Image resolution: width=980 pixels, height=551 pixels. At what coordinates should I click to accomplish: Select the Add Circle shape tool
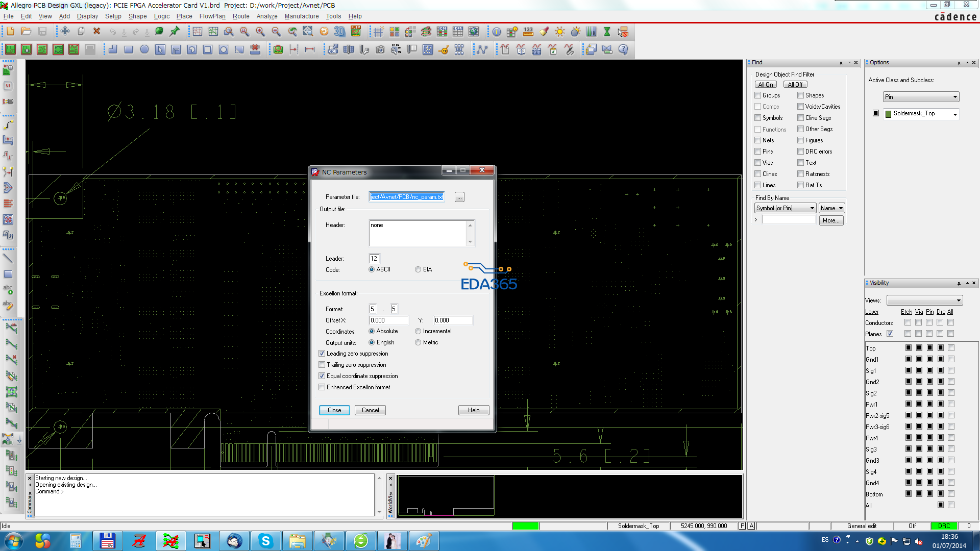tap(144, 49)
